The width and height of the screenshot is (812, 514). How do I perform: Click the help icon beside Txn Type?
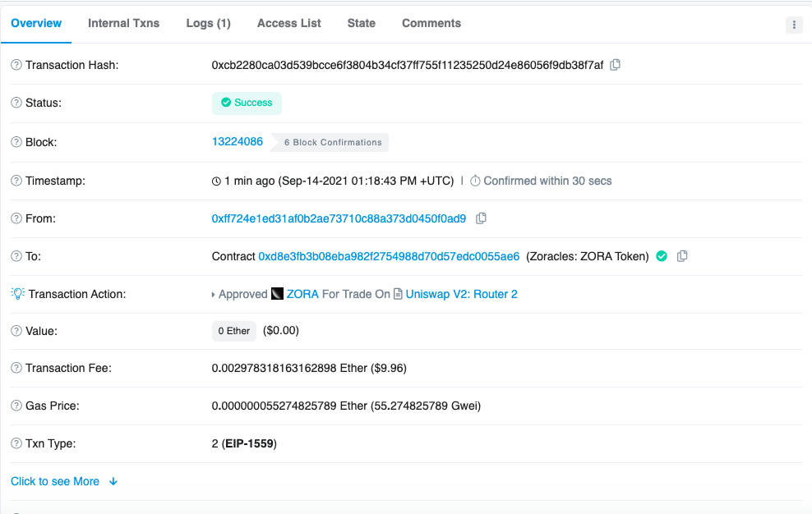click(16, 443)
